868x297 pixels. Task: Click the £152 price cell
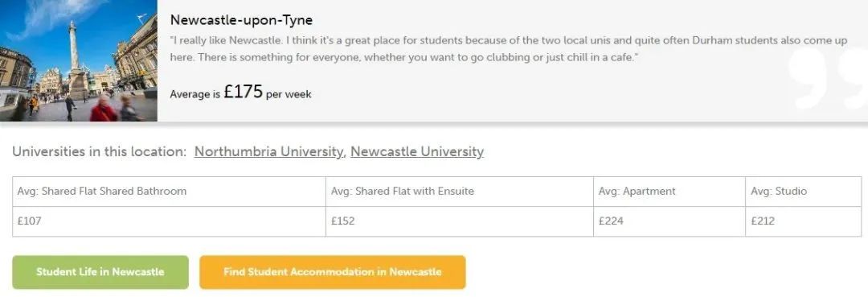point(460,221)
